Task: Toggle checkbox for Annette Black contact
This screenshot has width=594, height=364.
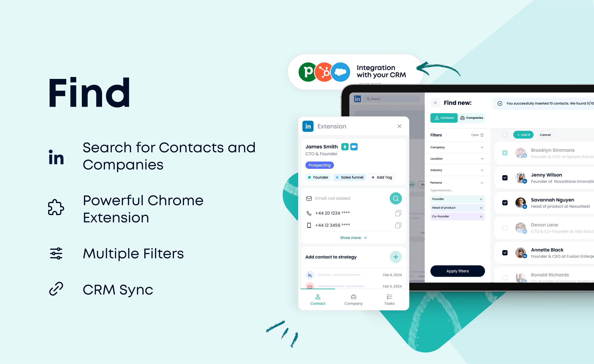Action: click(504, 253)
